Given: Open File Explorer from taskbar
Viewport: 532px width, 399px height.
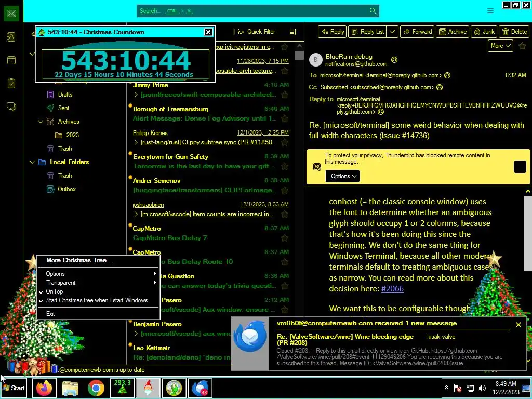Looking at the screenshot, I should 70,388.
